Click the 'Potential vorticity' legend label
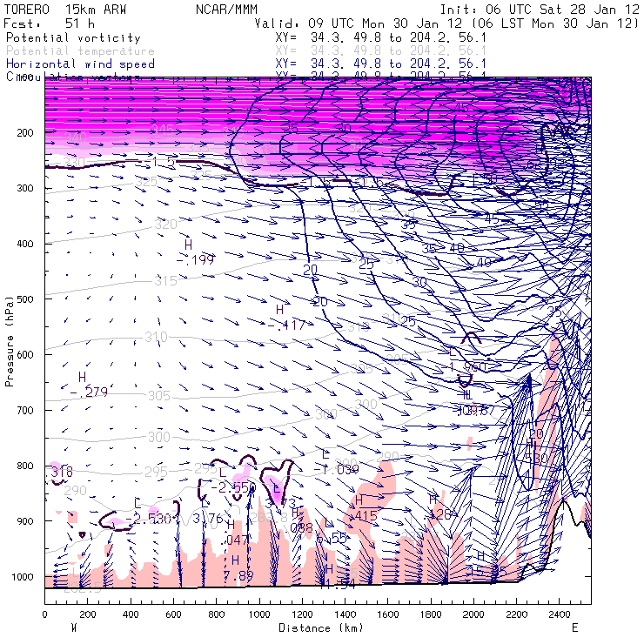644x644 pixels. pyautogui.click(x=73, y=37)
